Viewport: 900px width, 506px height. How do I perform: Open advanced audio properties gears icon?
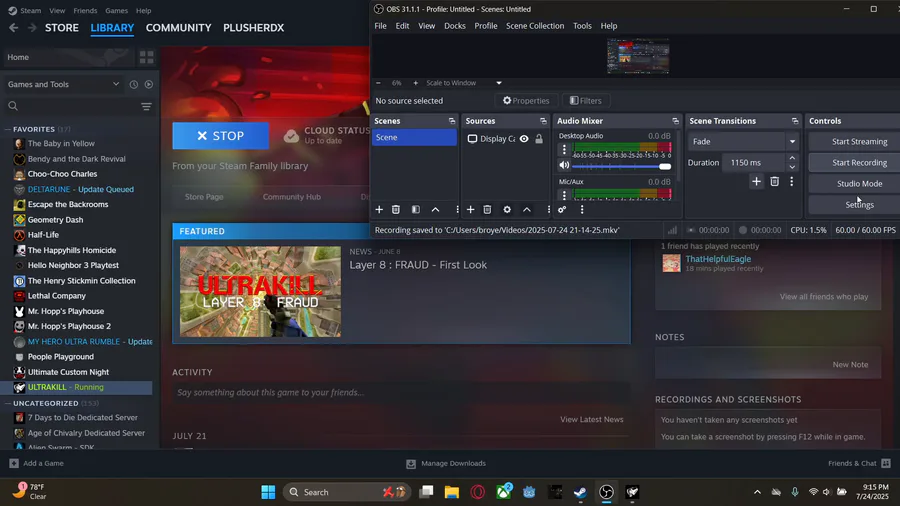pyautogui.click(x=562, y=209)
